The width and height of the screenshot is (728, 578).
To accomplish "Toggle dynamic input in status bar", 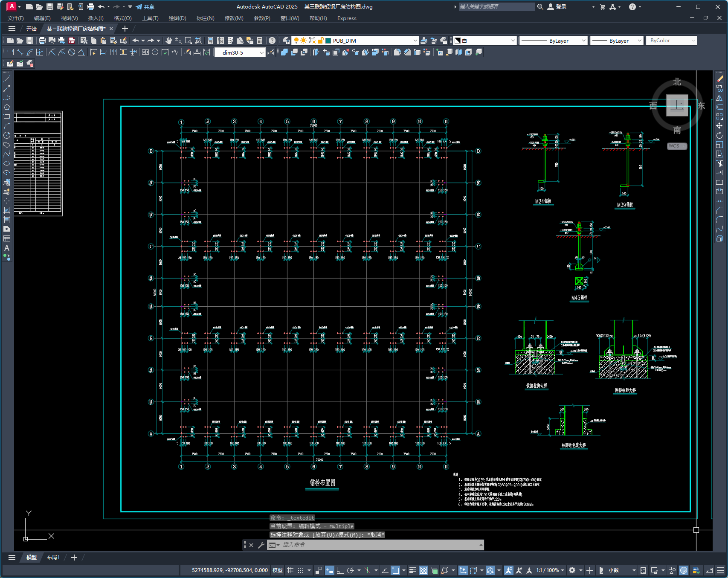I will coord(329,570).
